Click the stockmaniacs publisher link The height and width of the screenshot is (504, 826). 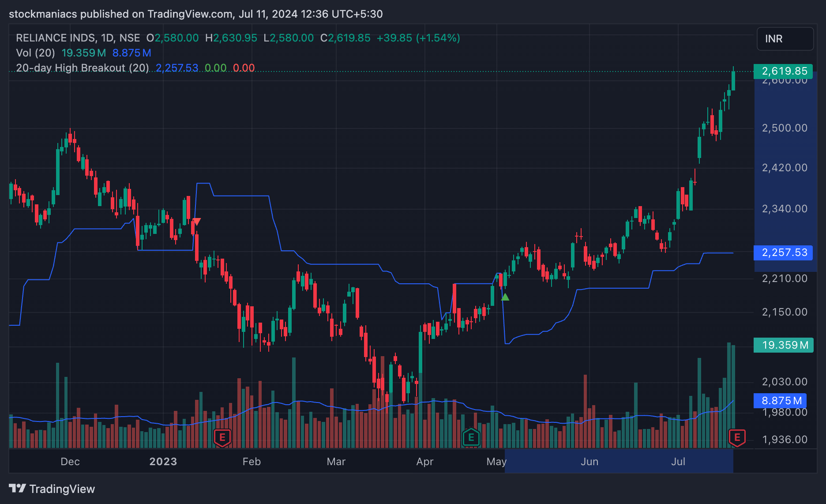(x=42, y=14)
